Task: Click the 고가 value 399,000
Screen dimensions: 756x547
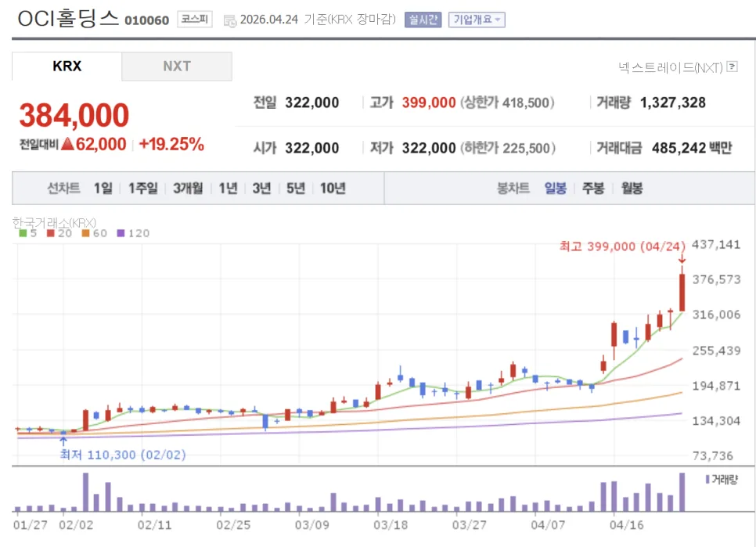Action: point(429,103)
